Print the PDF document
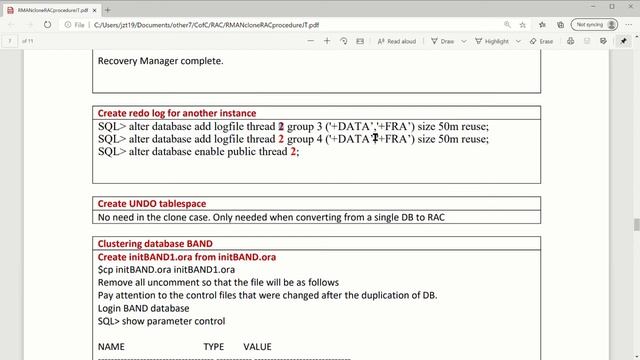 (571, 41)
